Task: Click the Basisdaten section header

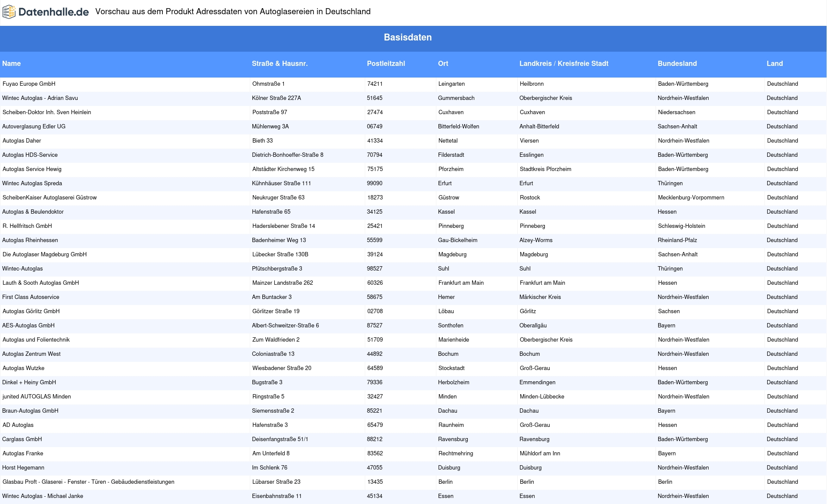Action: (407, 37)
